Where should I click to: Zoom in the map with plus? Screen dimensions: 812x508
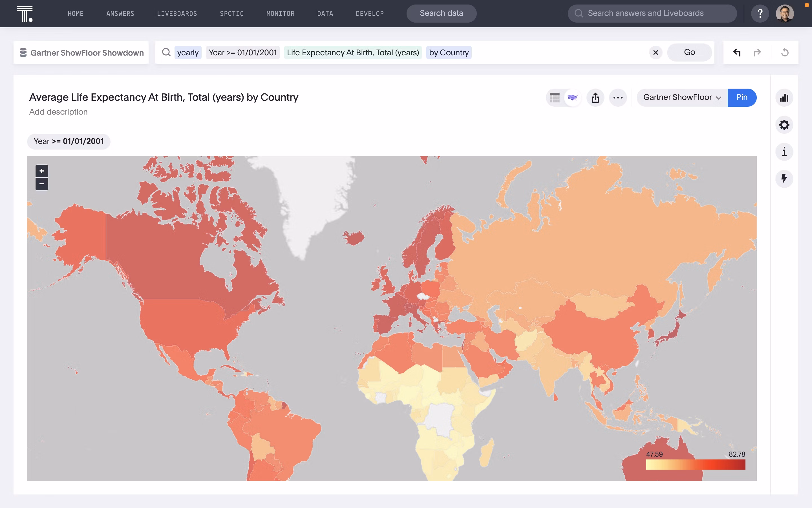click(42, 171)
